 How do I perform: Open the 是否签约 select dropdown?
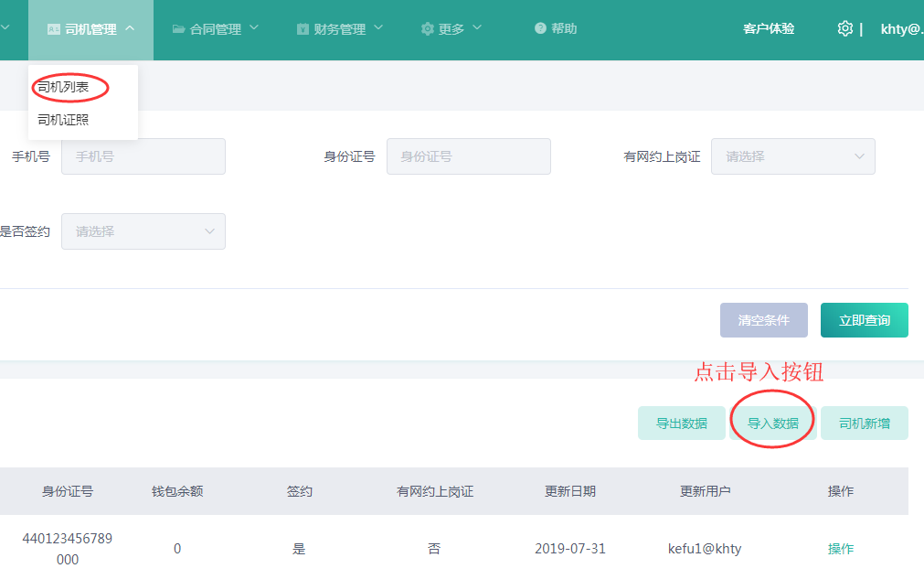click(x=143, y=231)
